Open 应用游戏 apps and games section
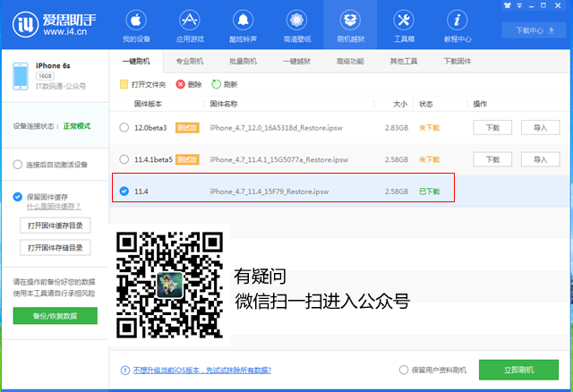Screen dimensions: 573x392 190,26
